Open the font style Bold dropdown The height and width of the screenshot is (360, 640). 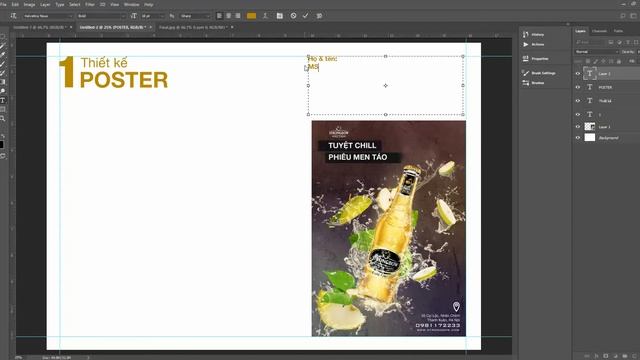[101, 16]
